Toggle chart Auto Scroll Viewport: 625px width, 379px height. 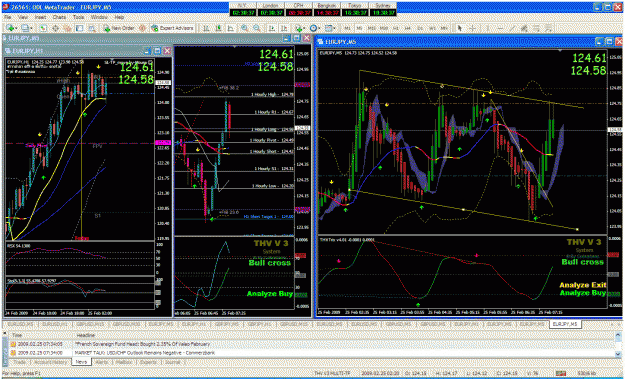(271, 28)
